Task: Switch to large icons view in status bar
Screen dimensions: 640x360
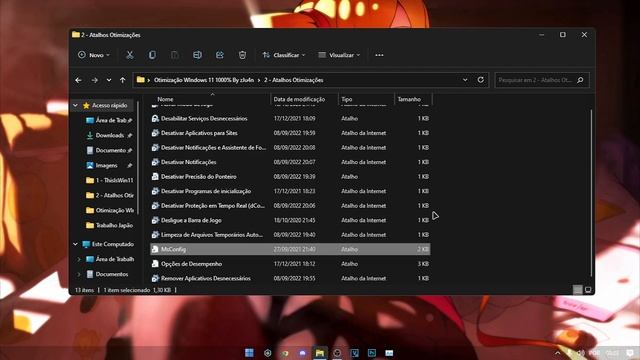Action: pyautogui.click(x=588, y=290)
